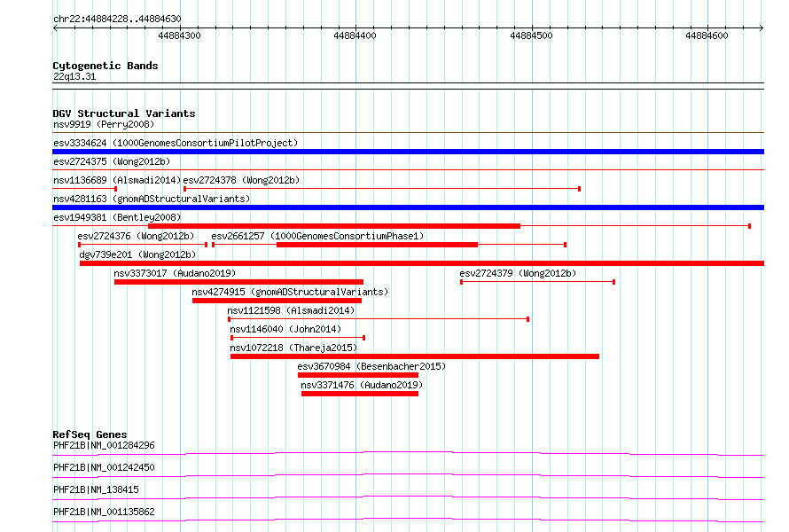Click the 44884600 ruler position
789x532 pixels.
point(707,35)
